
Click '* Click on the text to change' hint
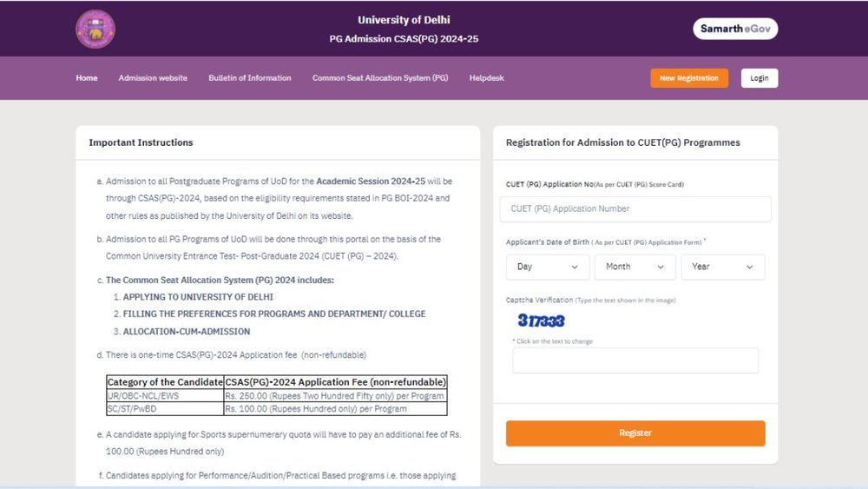552,341
